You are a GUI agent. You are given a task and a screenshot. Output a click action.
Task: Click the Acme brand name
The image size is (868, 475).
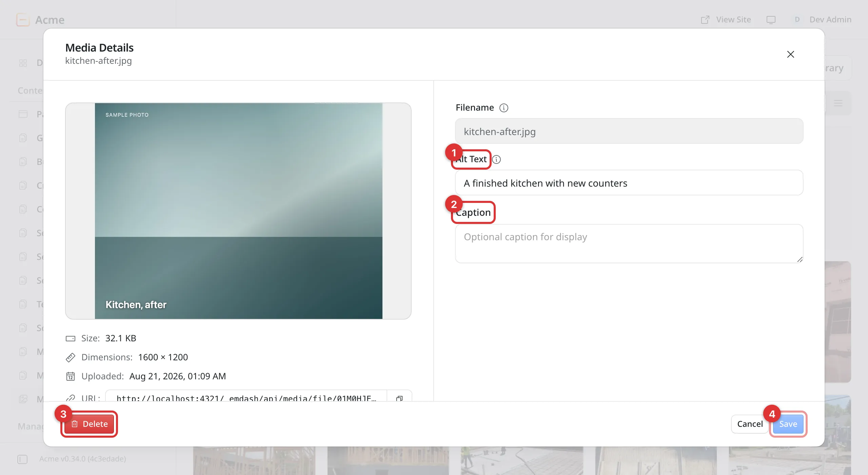click(50, 20)
